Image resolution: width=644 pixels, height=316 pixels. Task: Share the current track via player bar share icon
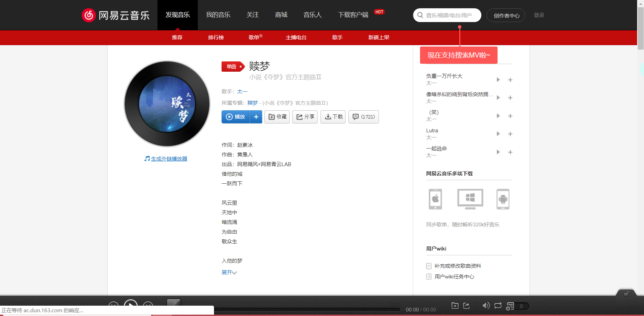[466, 306]
